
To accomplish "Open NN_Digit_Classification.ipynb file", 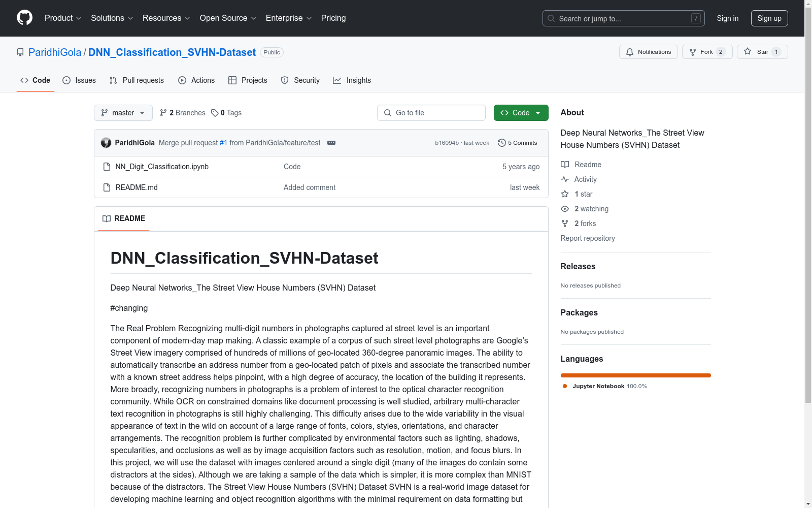I will pyautogui.click(x=162, y=167).
